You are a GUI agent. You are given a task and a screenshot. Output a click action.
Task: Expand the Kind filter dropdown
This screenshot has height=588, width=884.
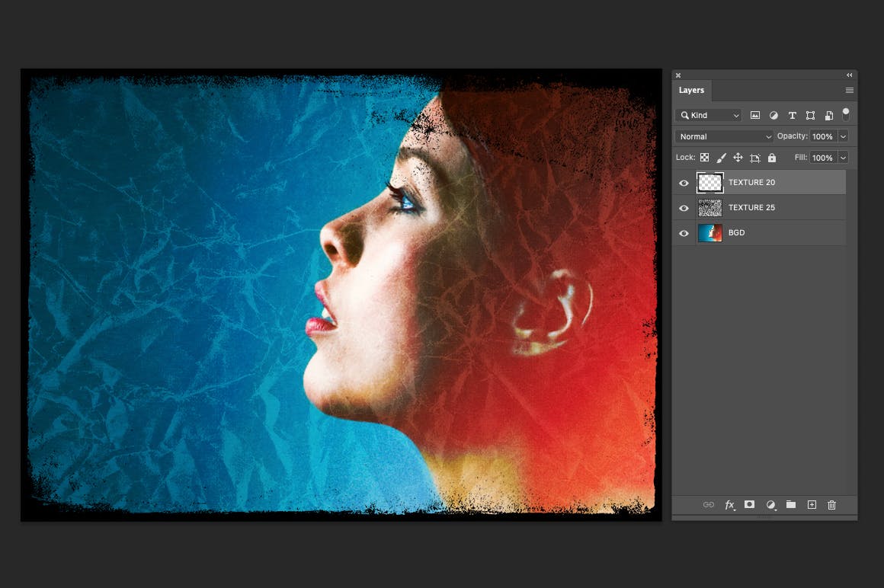coord(709,115)
